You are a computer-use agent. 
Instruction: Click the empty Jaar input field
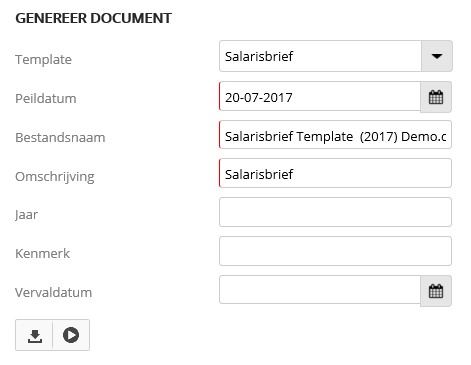coord(335,212)
